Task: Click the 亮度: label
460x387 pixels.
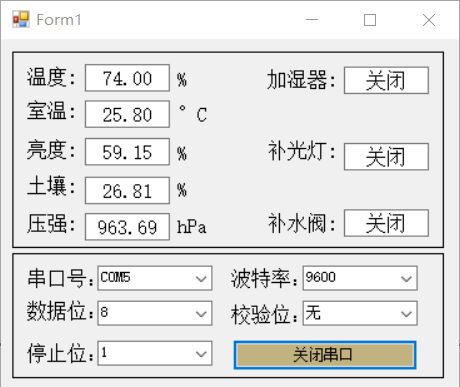Action: (x=51, y=150)
